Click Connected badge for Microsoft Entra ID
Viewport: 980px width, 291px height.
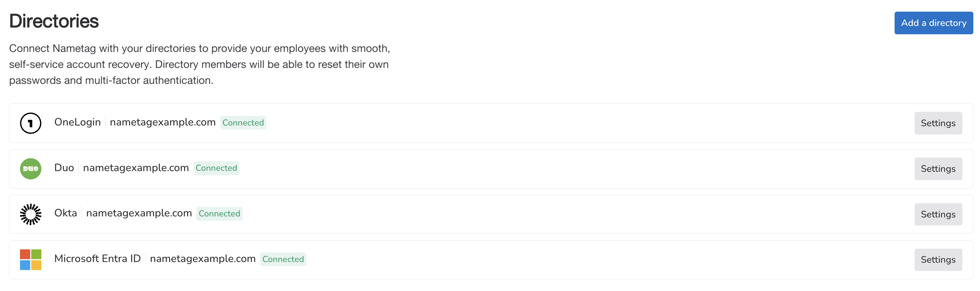pos(283,259)
